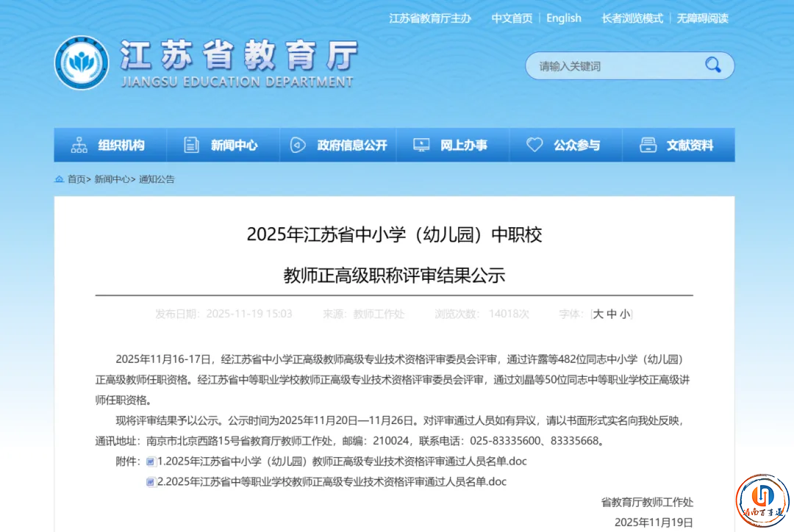Open the 网上办事 menu

tap(463, 145)
